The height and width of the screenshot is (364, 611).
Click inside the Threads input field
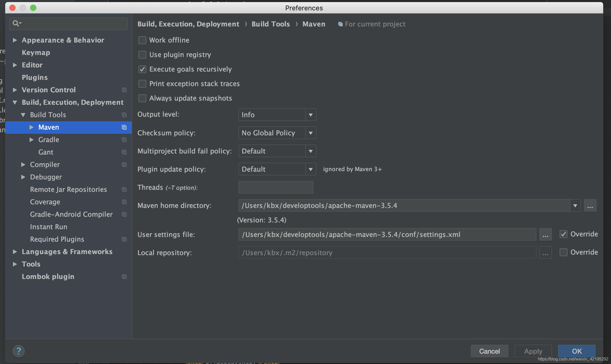[275, 187]
